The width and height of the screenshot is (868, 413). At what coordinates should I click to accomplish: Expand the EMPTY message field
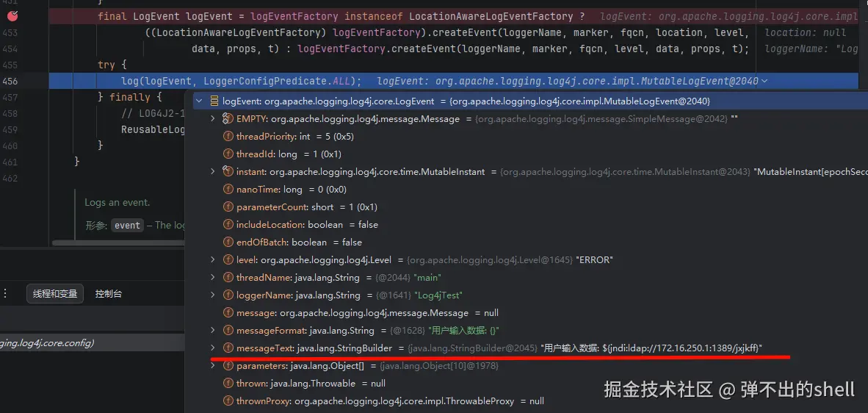click(212, 118)
